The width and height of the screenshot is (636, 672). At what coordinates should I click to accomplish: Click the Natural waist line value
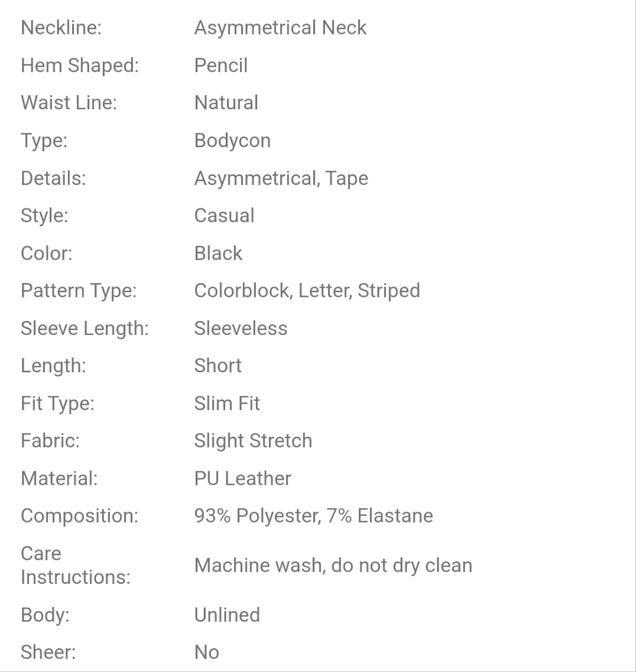[x=226, y=103]
